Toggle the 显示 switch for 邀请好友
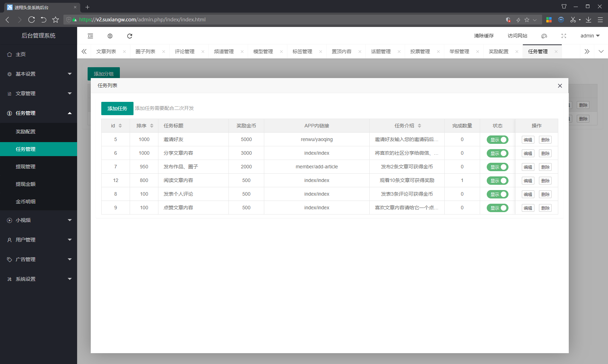This screenshot has height=364, width=608. click(x=497, y=140)
